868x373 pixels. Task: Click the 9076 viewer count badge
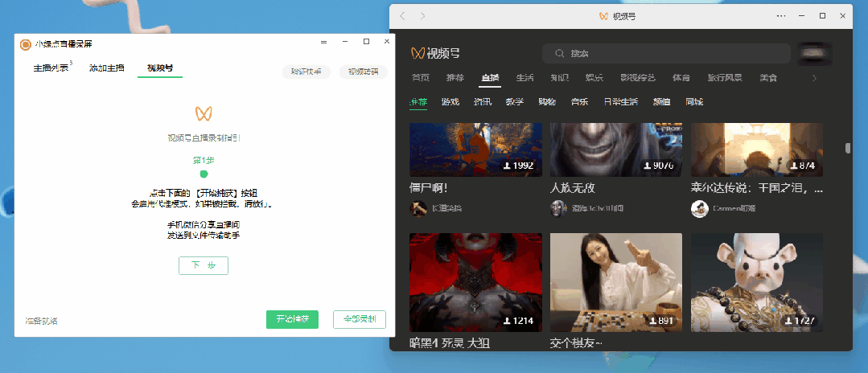click(x=659, y=166)
